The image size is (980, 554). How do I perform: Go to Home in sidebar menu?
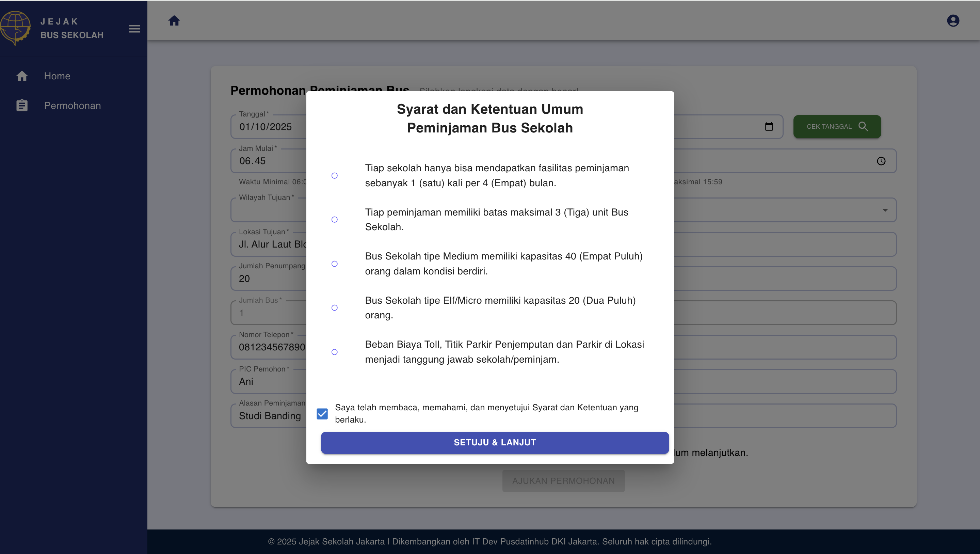tap(57, 76)
